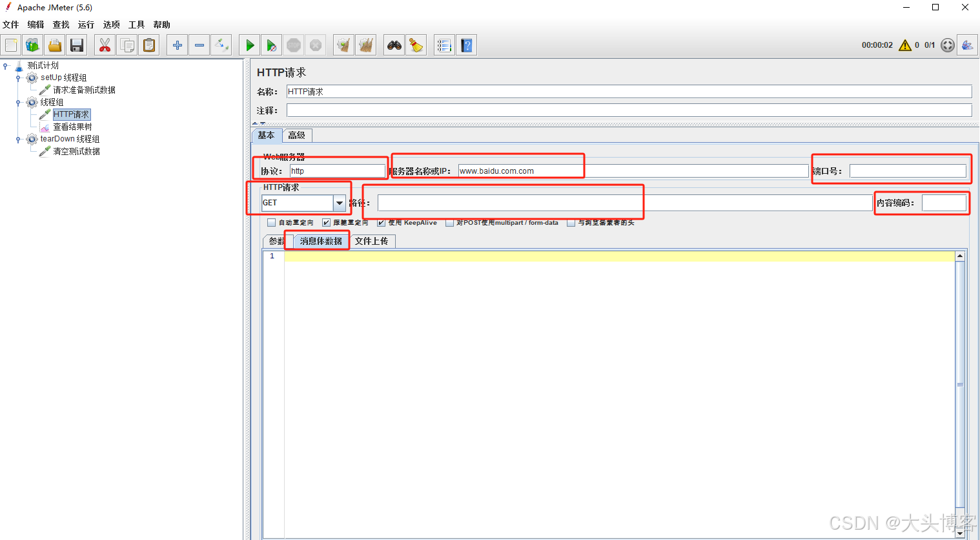The height and width of the screenshot is (540, 980).
Task: Expand all nodes with plus icon
Action: pyautogui.click(x=177, y=45)
